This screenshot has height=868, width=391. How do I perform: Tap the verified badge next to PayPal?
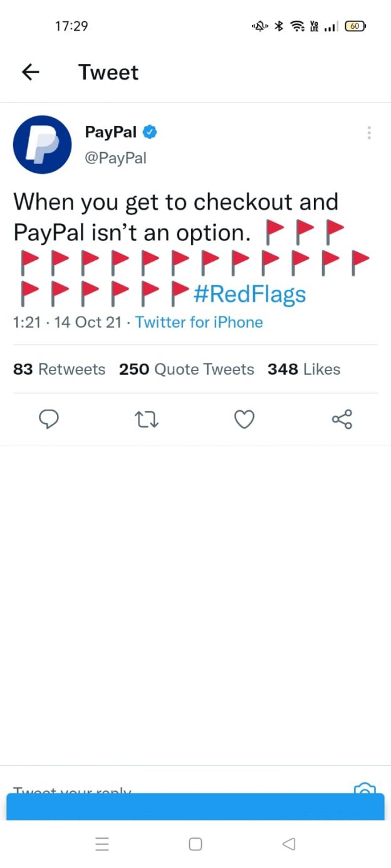pos(150,132)
